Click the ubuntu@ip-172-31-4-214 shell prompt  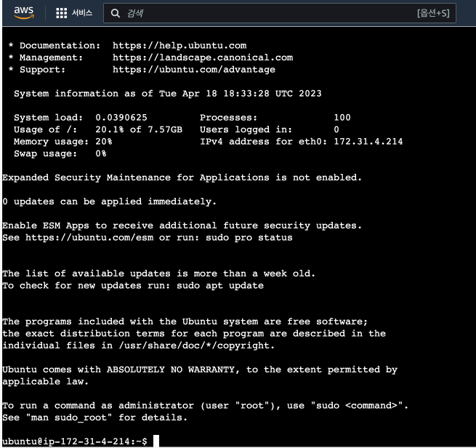click(x=75, y=441)
